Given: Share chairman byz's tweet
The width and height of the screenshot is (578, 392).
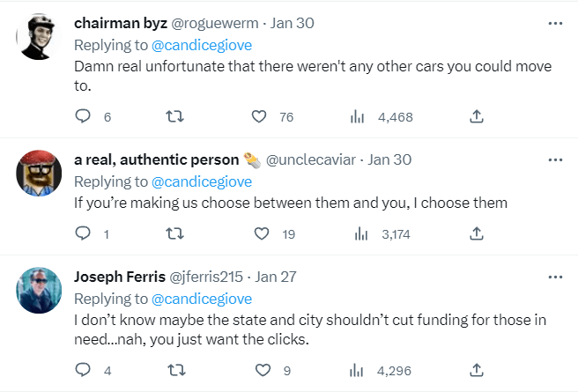Looking at the screenshot, I should click(x=477, y=116).
